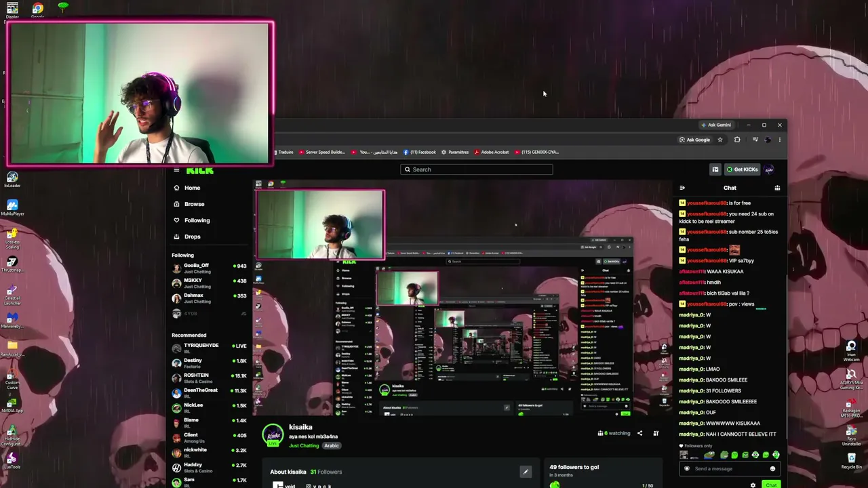868x488 pixels.
Task: Click in the Kick search field
Action: 477,169
